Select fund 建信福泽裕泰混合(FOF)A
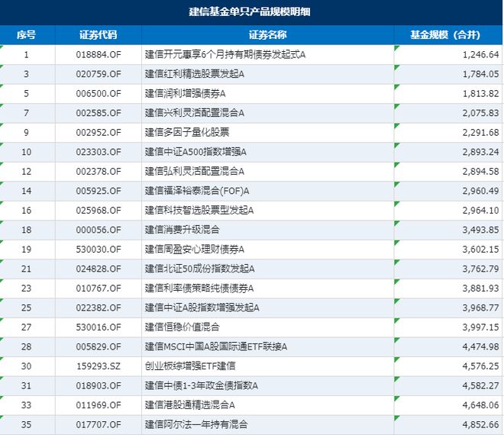The width and height of the screenshot is (504, 435). coord(197,191)
